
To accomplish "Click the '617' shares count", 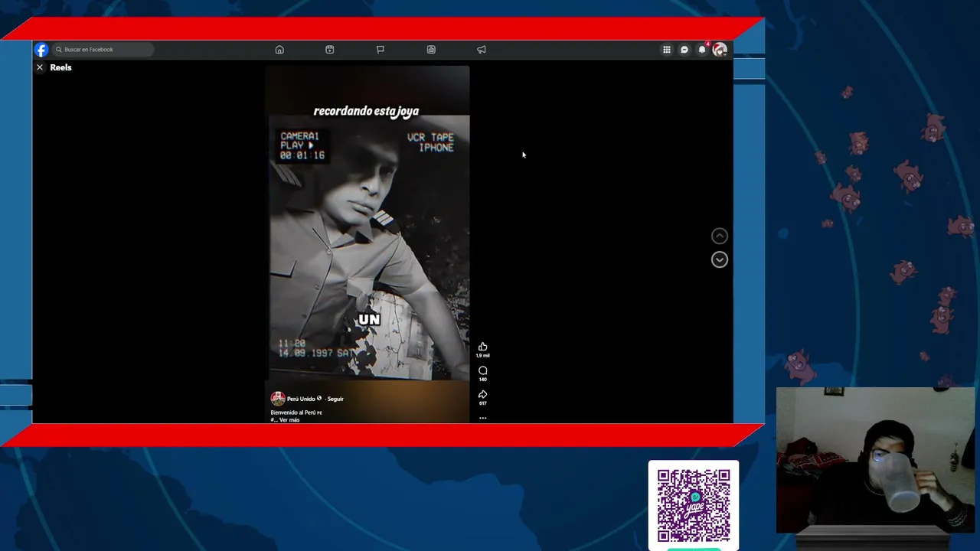I will (482, 403).
